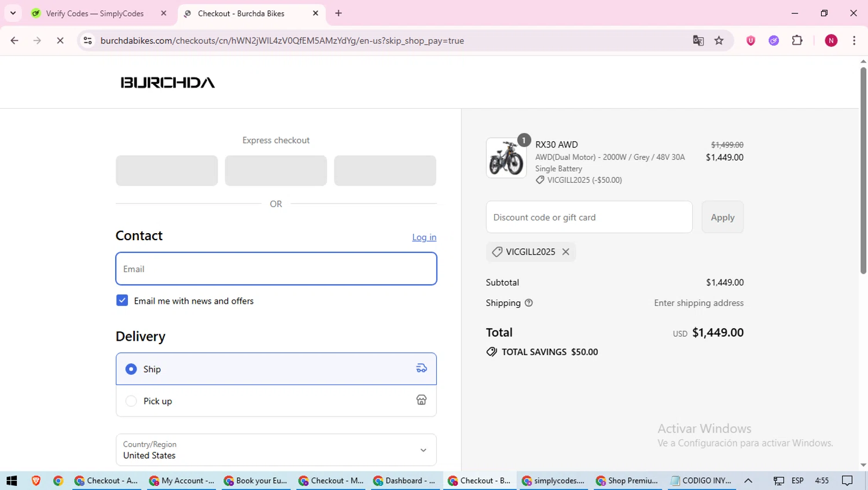Click the purple round extension icon
Screen dimensions: 868x490
[774, 40]
